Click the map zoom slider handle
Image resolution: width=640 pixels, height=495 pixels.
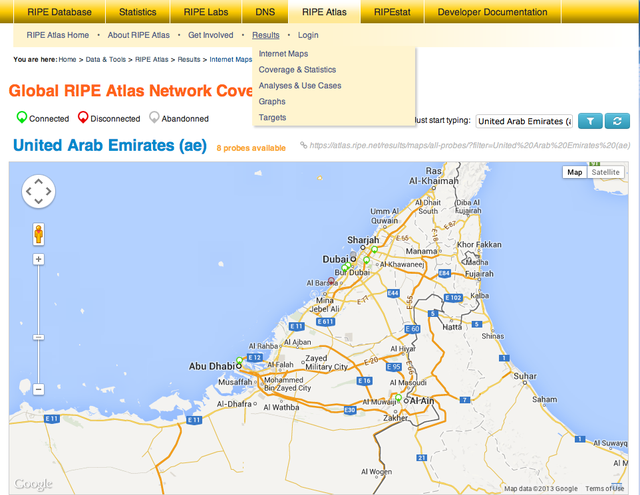[38, 337]
